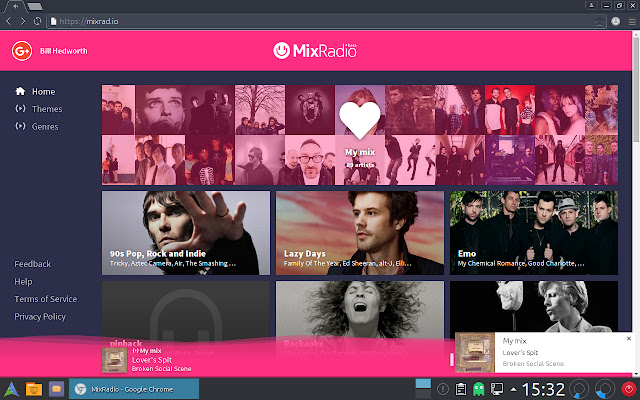Click the Google+ profile icon

22,51
